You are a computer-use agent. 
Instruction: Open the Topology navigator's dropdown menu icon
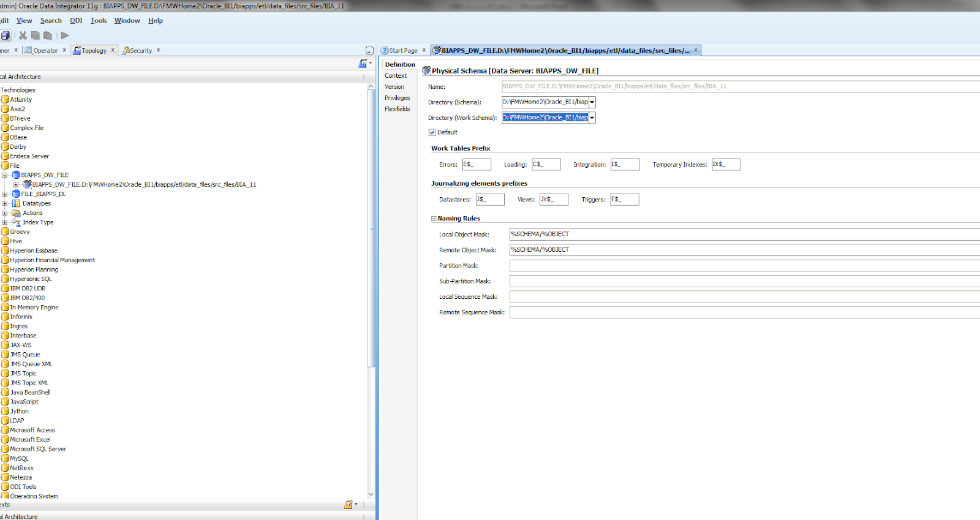[x=365, y=63]
